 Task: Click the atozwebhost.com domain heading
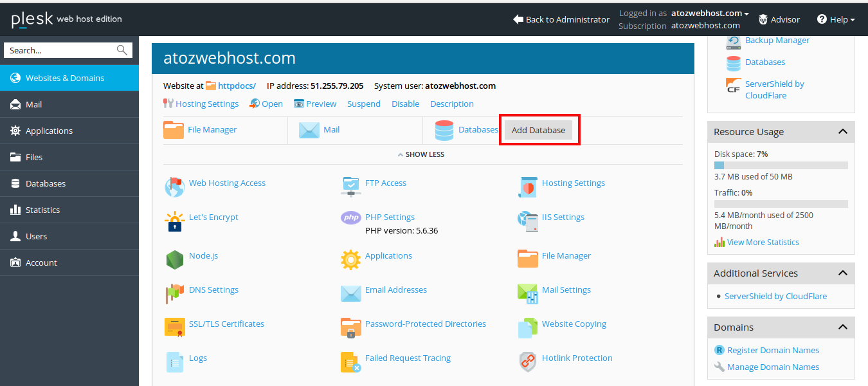(230, 58)
